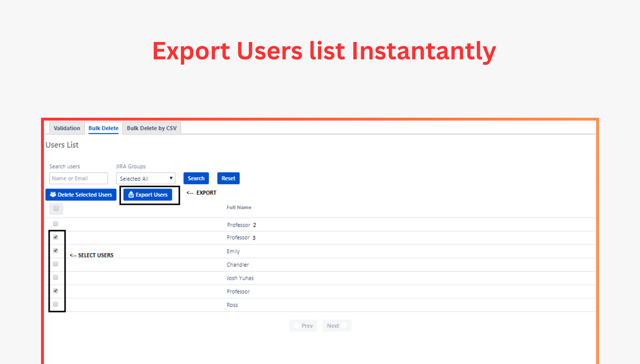Click the name Chandler
Screen dimensions: 640x364
coord(237,265)
